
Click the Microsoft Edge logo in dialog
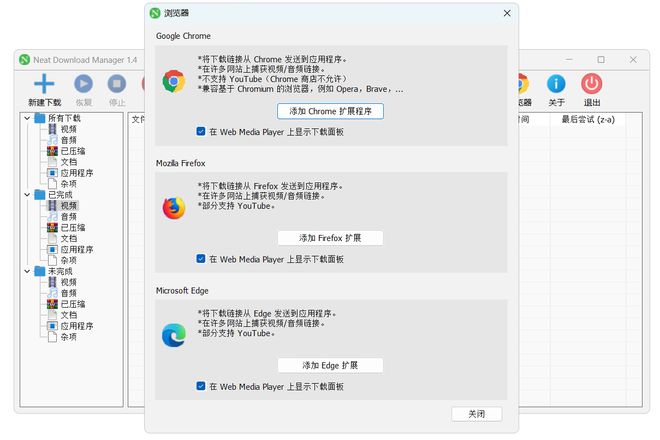click(174, 335)
